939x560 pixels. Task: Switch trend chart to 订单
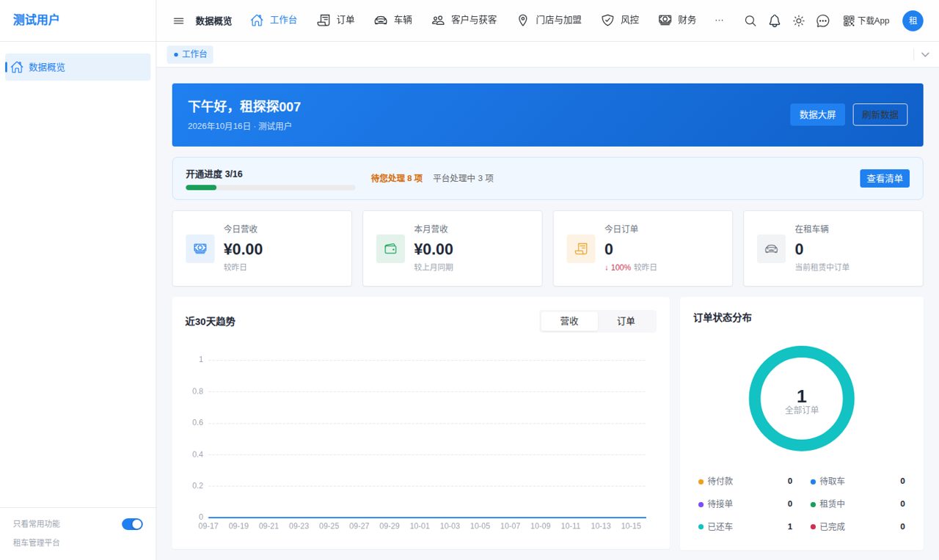tap(626, 321)
